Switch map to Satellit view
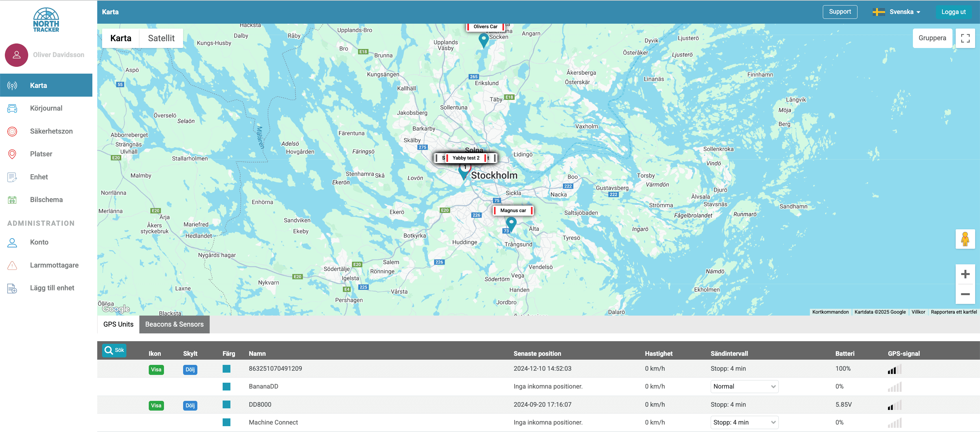Image resolution: width=980 pixels, height=432 pixels. coord(161,38)
